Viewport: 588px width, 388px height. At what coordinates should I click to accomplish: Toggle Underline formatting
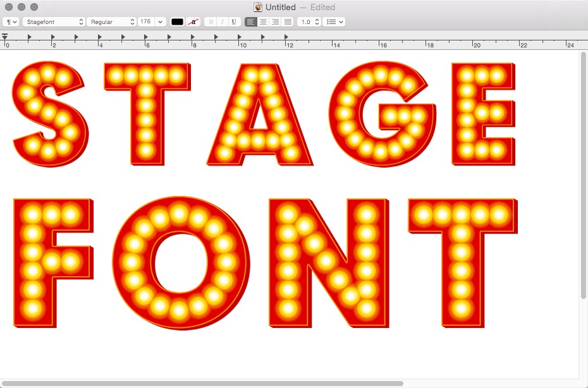pos(234,21)
